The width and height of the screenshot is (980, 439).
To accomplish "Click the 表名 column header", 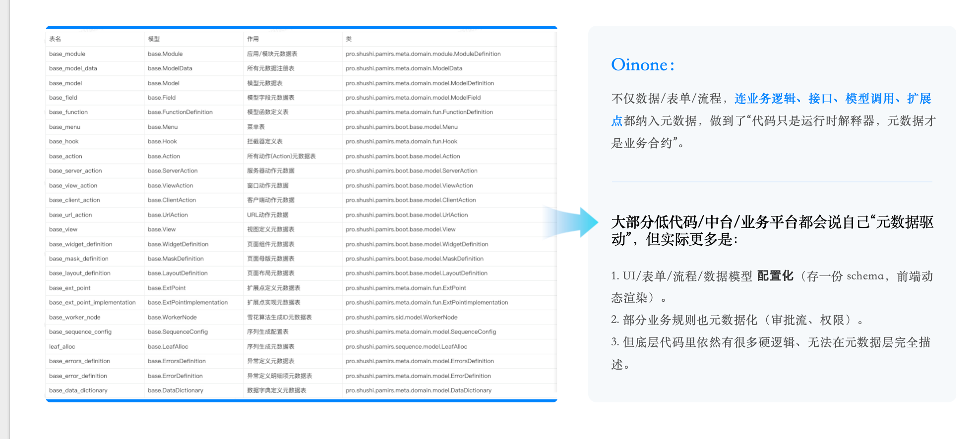I will click(x=55, y=39).
